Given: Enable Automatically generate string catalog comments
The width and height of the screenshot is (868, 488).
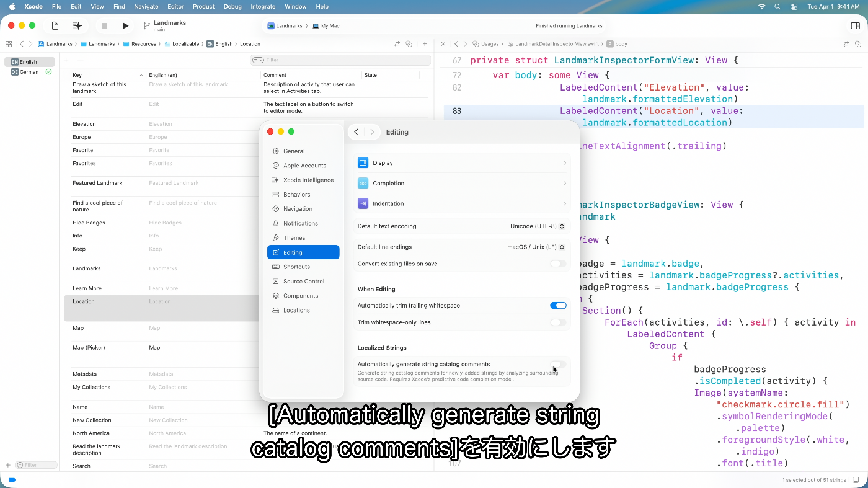Looking at the screenshot, I should tap(558, 365).
